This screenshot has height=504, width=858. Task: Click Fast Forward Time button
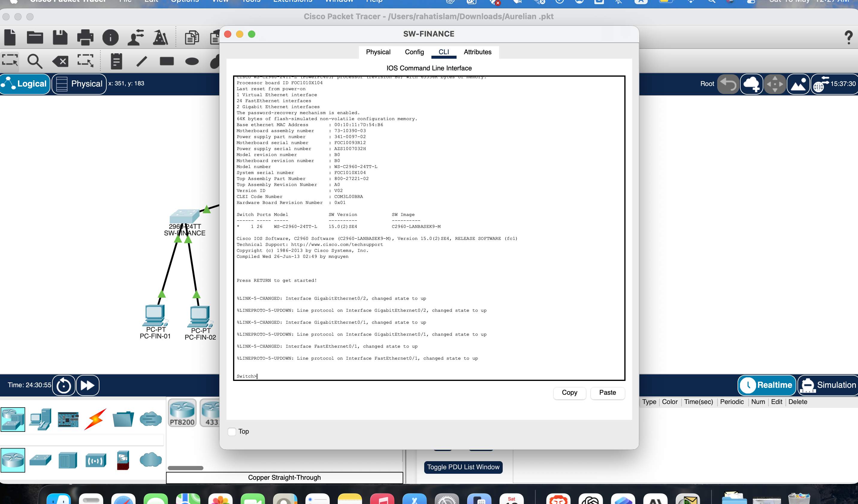[87, 386]
